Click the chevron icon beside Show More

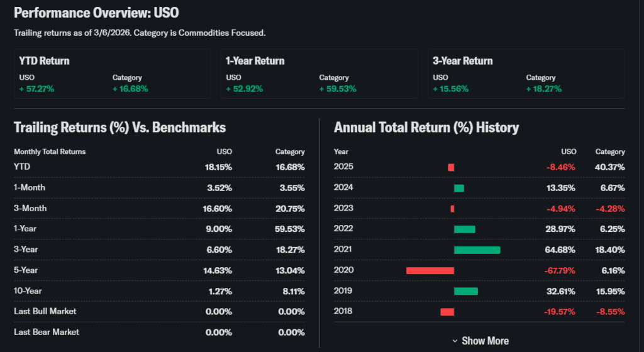point(455,341)
